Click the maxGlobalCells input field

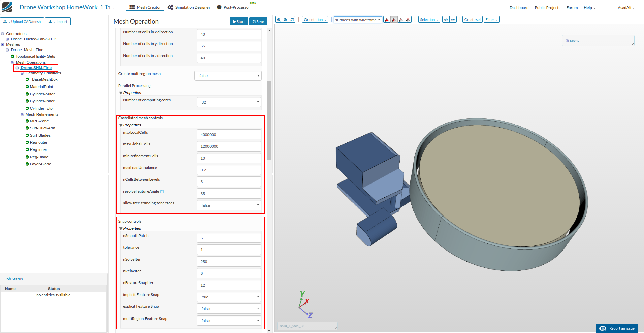coord(229,146)
